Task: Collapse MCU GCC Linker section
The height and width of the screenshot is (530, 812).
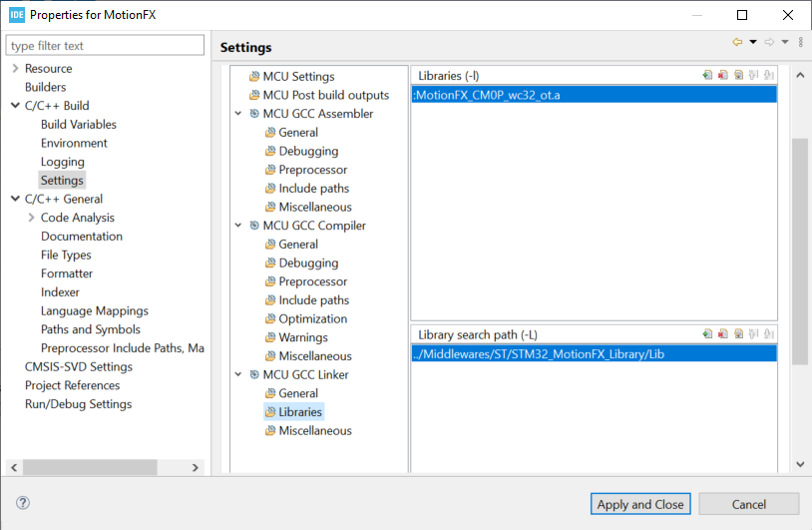Action: coord(238,374)
